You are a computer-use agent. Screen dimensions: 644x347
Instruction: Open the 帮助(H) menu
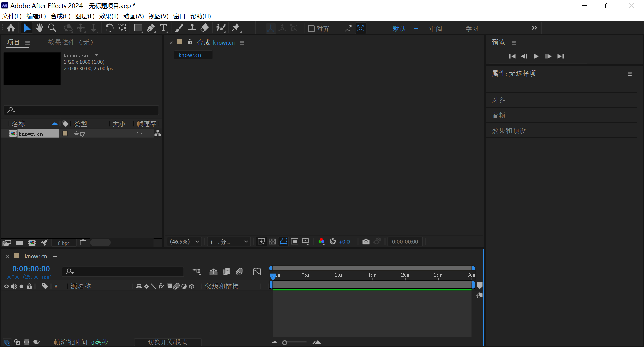tap(201, 16)
